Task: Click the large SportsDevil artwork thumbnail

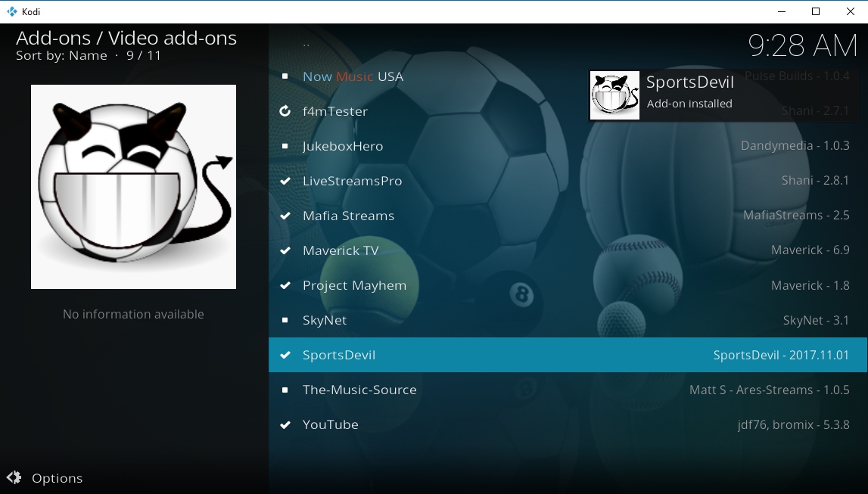Action: coord(133,187)
